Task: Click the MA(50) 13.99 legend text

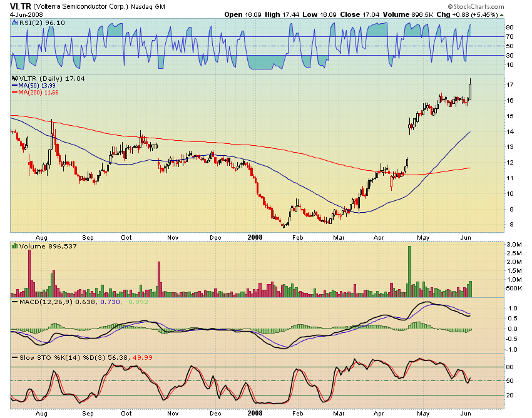Action: click(x=37, y=86)
